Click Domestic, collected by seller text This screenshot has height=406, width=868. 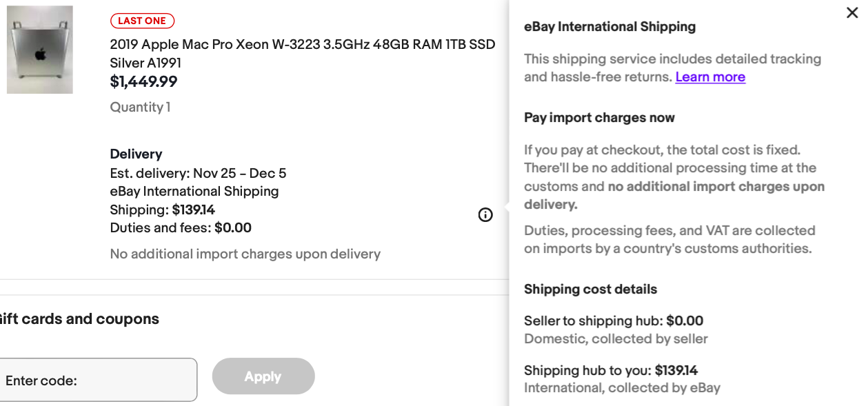[x=616, y=339]
